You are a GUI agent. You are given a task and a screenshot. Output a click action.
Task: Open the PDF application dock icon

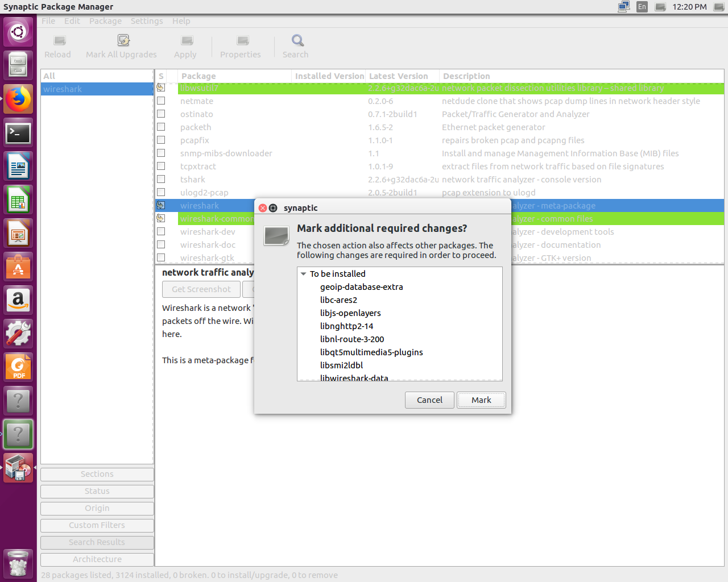pos(18,367)
